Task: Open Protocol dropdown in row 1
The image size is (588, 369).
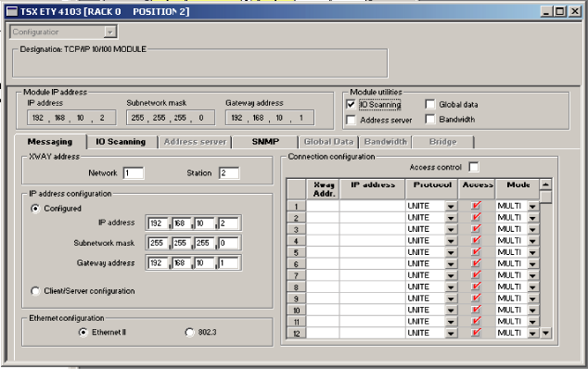Action: [x=451, y=206]
